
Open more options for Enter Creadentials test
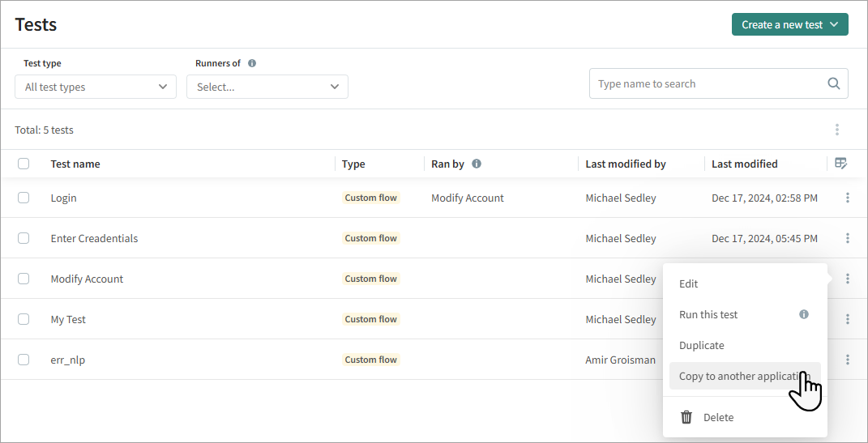[x=847, y=238]
